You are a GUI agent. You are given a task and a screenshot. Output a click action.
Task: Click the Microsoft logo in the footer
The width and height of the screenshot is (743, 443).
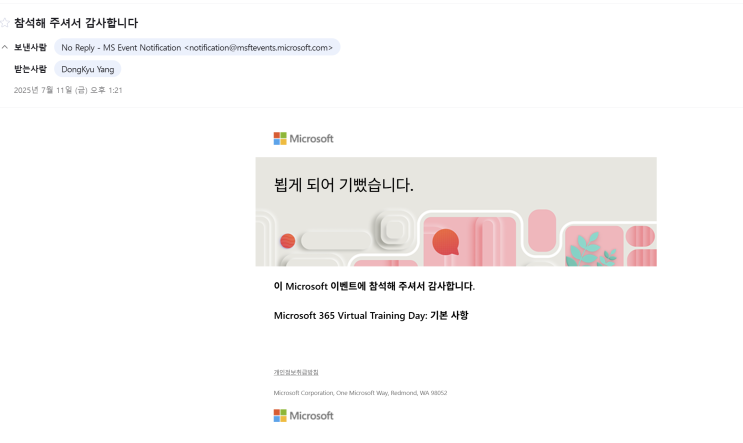click(304, 416)
